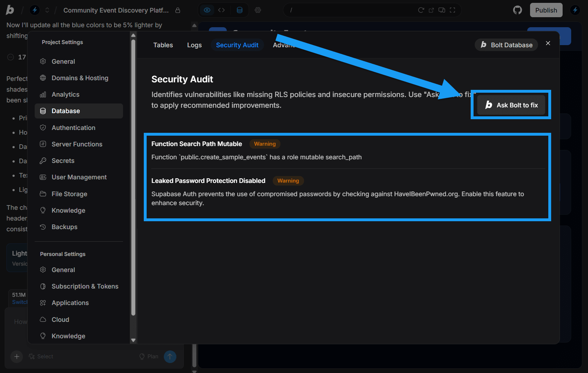
Task: Enter fullscreen preview mode
Action: (x=452, y=10)
